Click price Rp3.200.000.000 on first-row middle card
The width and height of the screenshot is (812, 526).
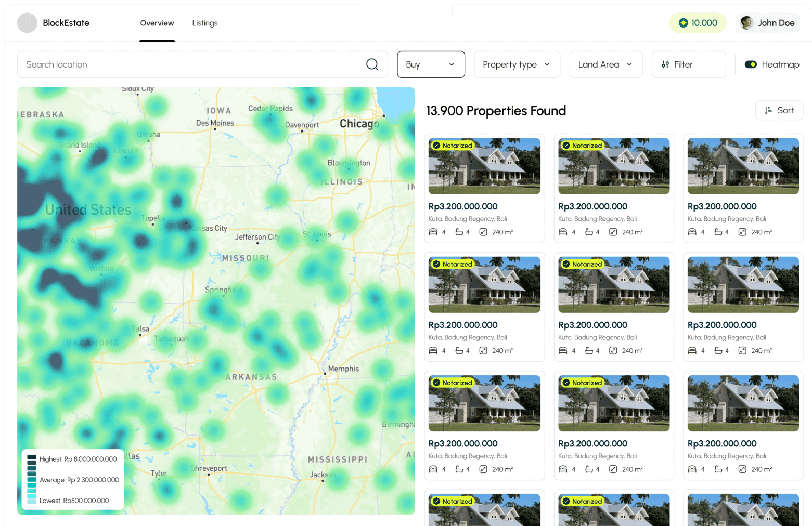tap(592, 206)
